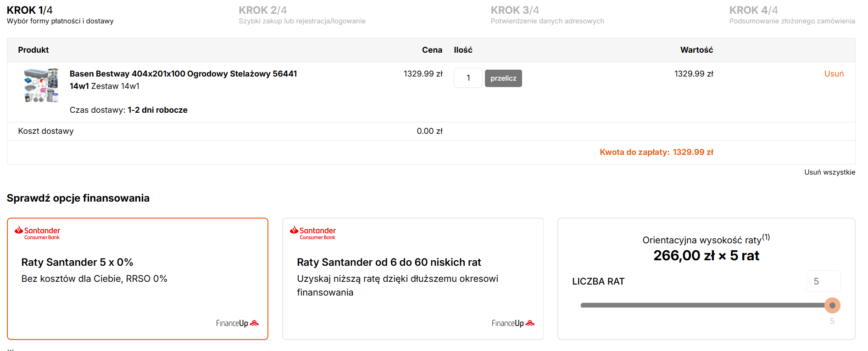Image resolution: width=868 pixels, height=351 pixels.
Task: Click Usuń wszystkie to empty the cart
Action: point(829,172)
